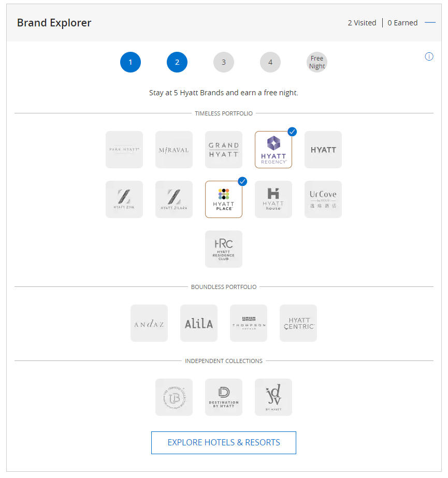The height and width of the screenshot is (478, 448).
Task: Click the checkmark on Hyatt Regency
Action: point(292,132)
